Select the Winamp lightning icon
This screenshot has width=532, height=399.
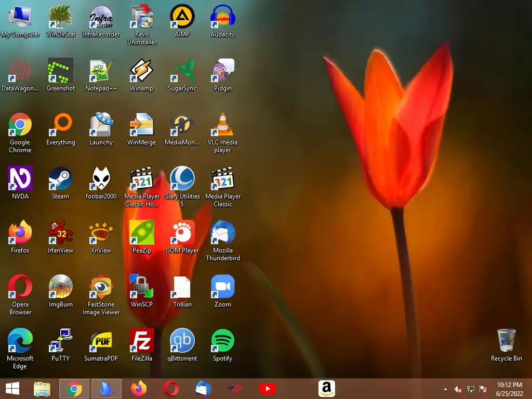tap(142, 75)
